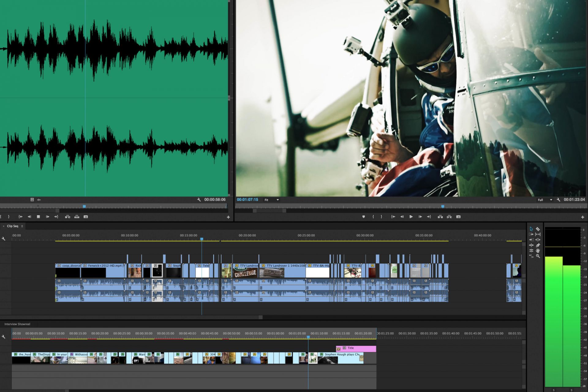Viewport: 588px width, 392px height.
Task: Select Fenwick+2012-HD.mp4 clip
Action: (x=104, y=271)
